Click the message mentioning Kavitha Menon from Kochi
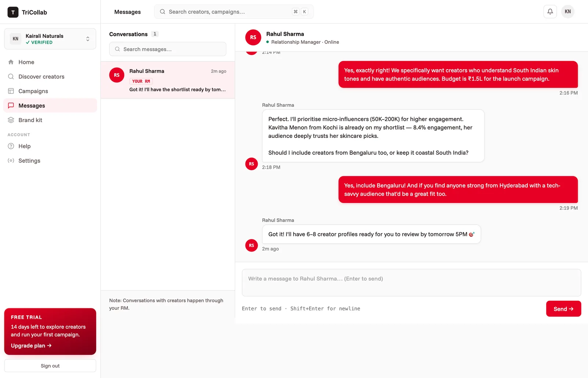The width and height of the screenshot is (588, 378). [373, 136]
